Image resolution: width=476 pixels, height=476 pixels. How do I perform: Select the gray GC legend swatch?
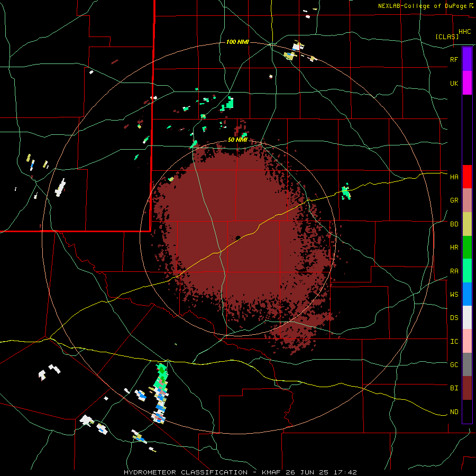(x=467, y=364)
